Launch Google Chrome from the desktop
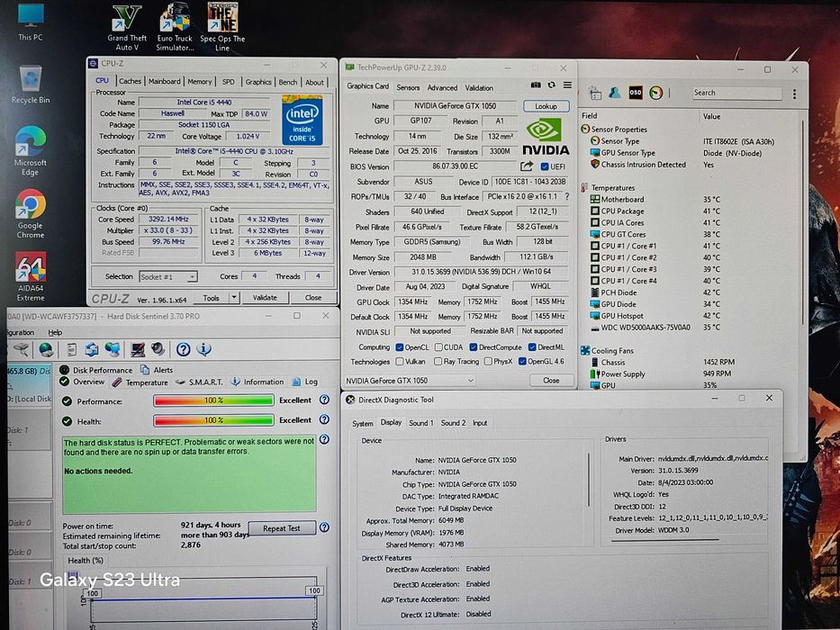The width and height of the screenshot is (840, 630). [30, 213]
